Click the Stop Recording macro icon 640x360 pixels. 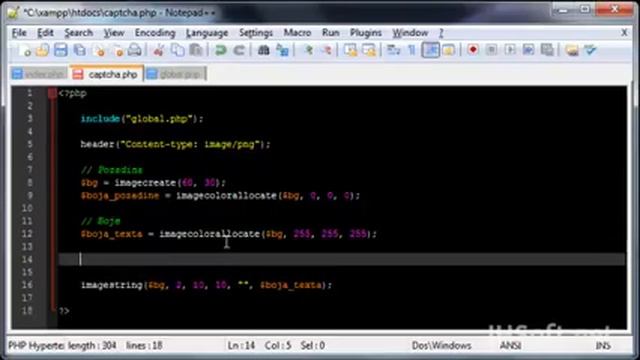[491, 50]
